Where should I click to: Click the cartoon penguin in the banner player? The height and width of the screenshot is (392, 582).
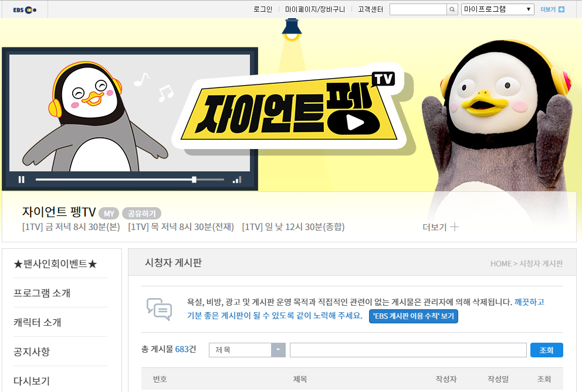pos(94,117)
